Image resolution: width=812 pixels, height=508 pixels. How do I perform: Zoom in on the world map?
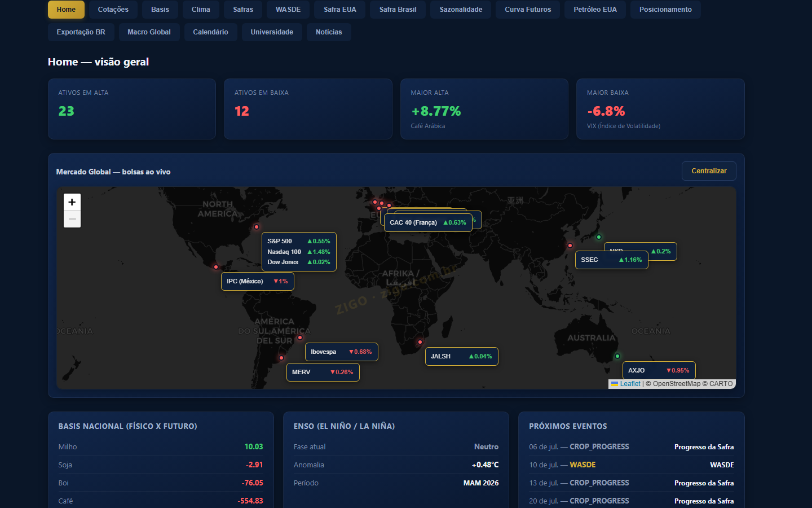[72, 202]
